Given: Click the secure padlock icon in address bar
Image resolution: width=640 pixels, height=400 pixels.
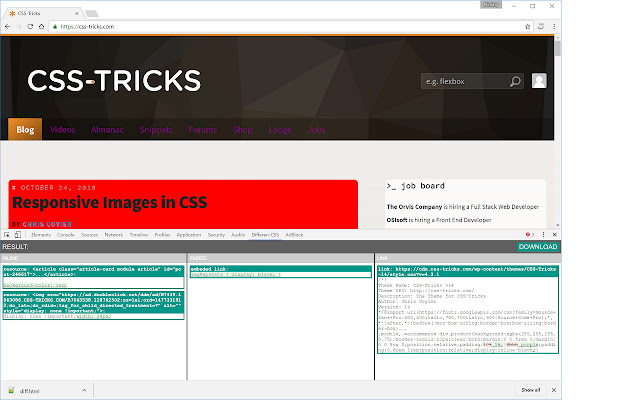Looking at the screenshot, I should (55, 27).
